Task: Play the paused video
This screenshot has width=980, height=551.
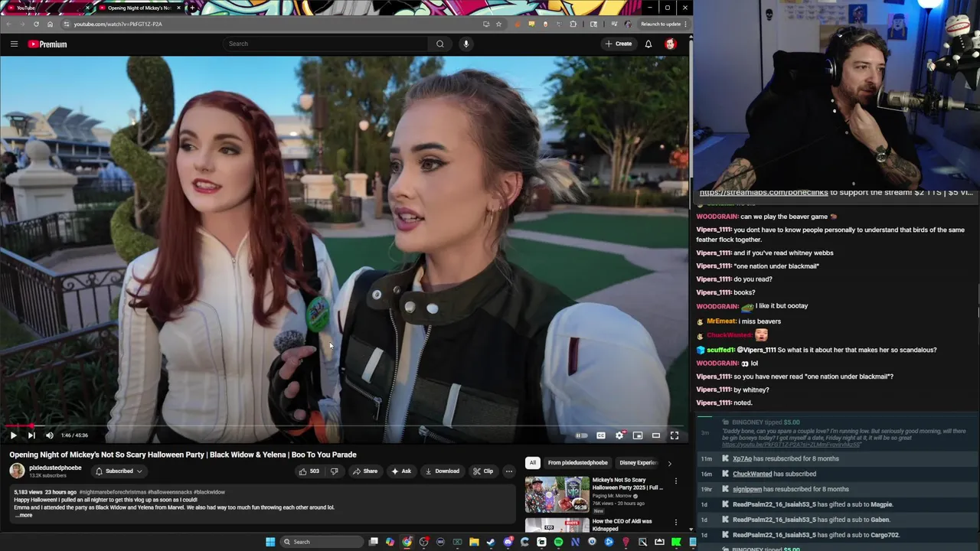Action: [13, 435]
